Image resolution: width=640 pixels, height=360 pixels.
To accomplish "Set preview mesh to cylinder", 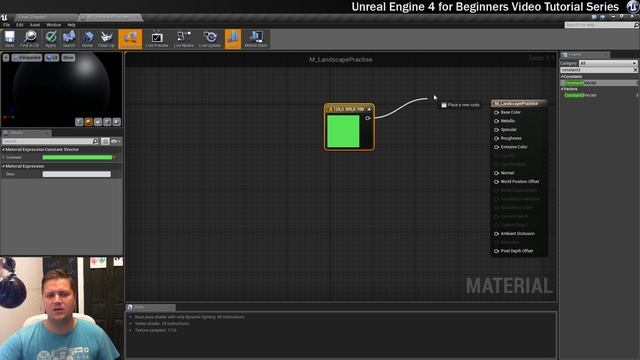I will (79, 122).
